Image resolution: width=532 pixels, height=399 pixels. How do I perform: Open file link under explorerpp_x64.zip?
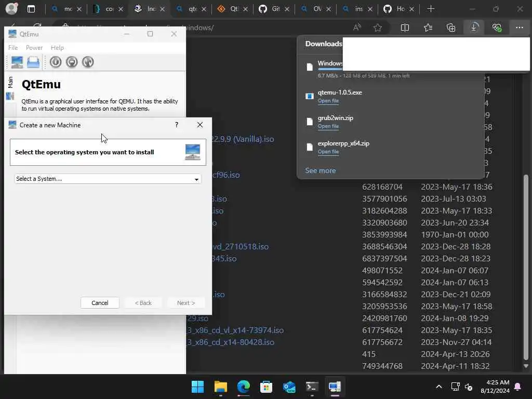[328, 152]
